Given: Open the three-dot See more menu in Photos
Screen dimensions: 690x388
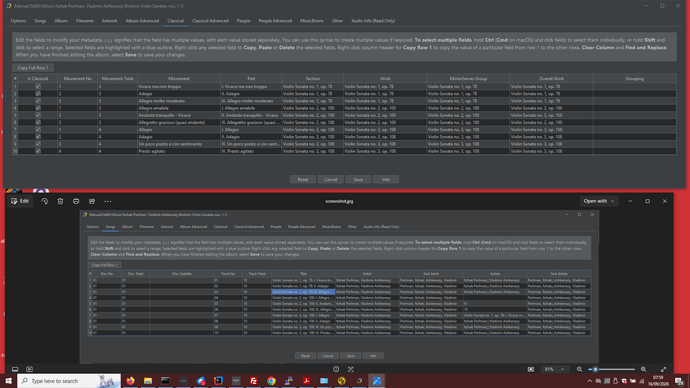Looking at the screenshot, I should point(108,201).
